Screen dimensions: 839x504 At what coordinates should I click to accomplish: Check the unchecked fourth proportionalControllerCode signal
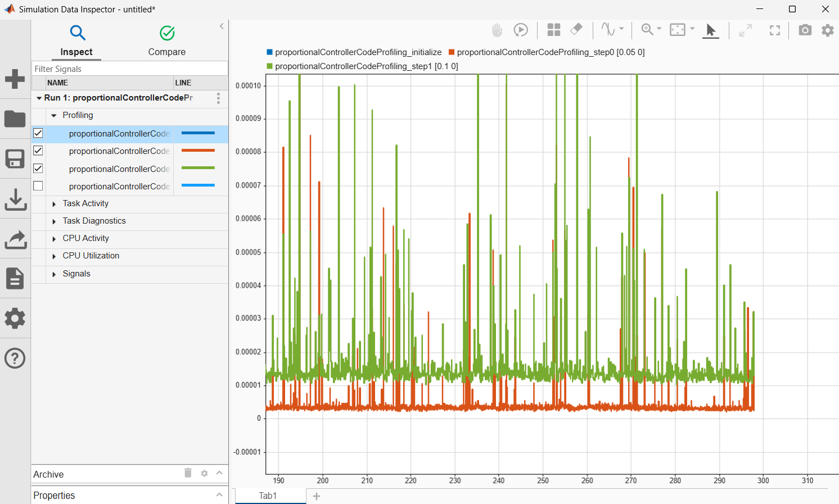pyautogui.click(x=38, y=186)
